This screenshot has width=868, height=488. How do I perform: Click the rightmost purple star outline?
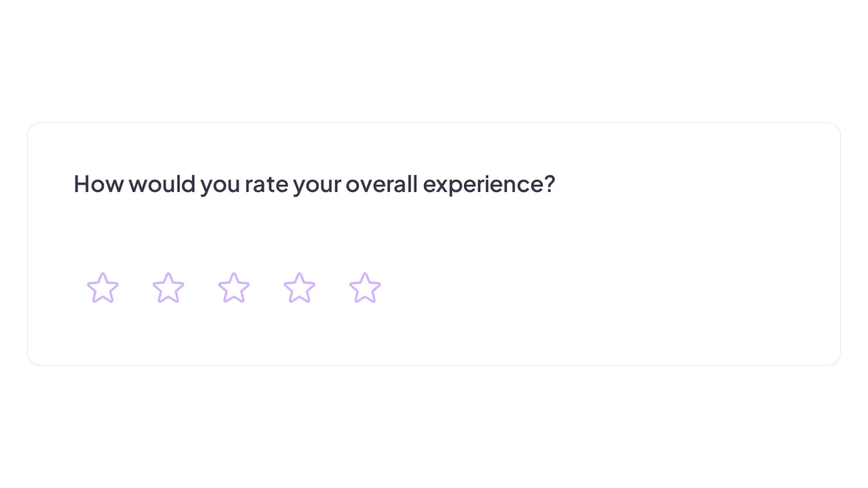pos(365,288)
